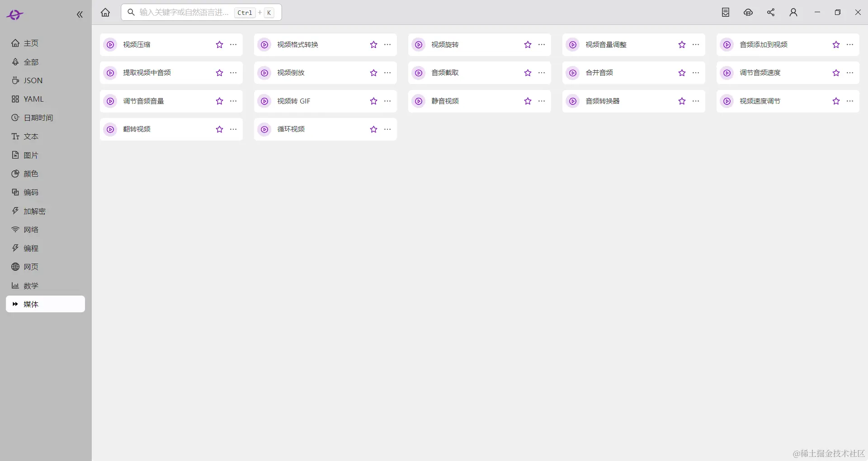This screenshot has width=868, height=461.
Task: Favorite the 视频压缩 tool with star
Action: pos(219,45)
